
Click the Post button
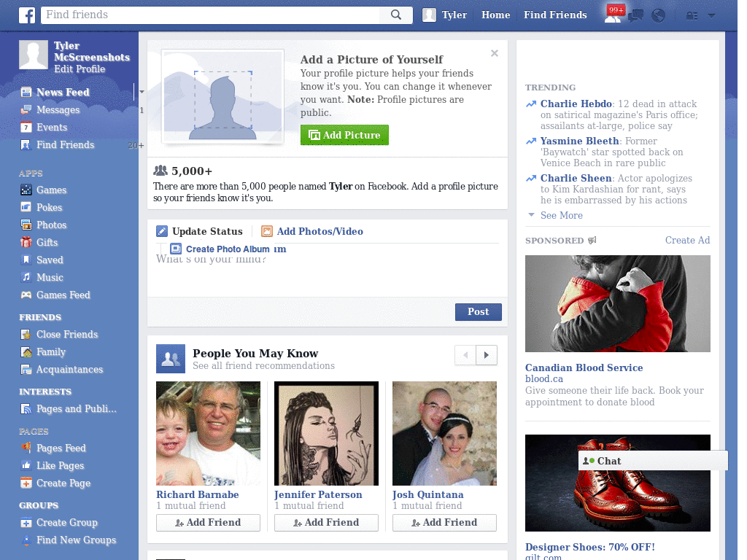pos(479,312)
